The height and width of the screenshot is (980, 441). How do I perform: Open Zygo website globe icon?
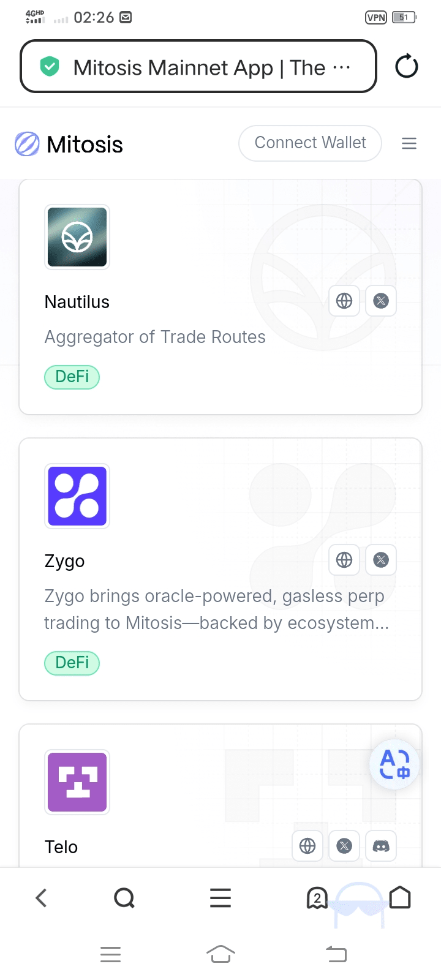click(344, 560)
